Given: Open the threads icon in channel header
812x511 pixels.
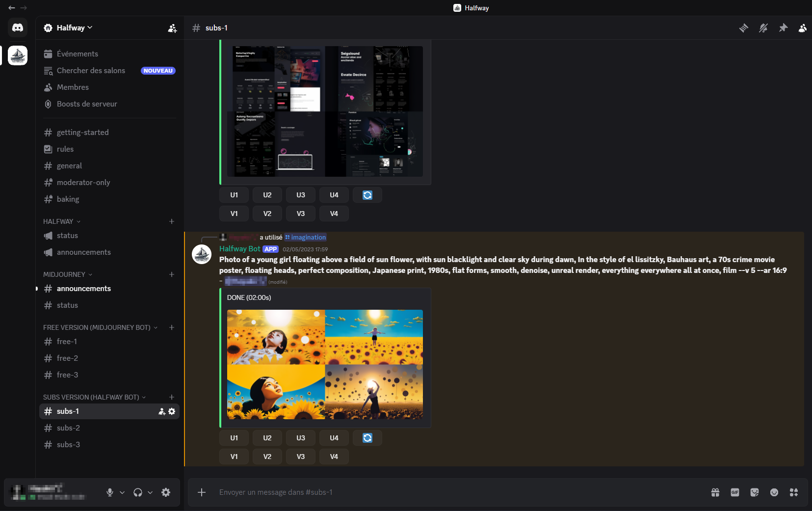Looking at the screenshot, I should (x=744, y=28).
